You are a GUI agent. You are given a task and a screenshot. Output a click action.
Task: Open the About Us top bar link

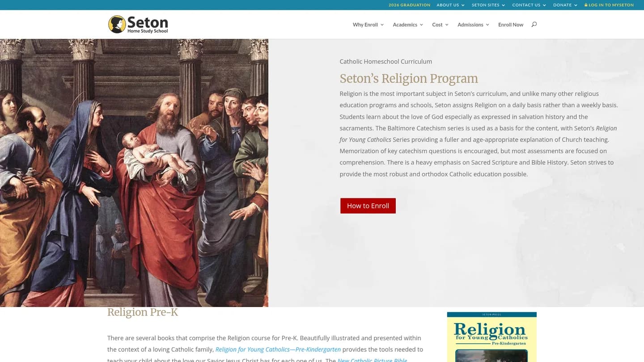[x=448, y=5]
